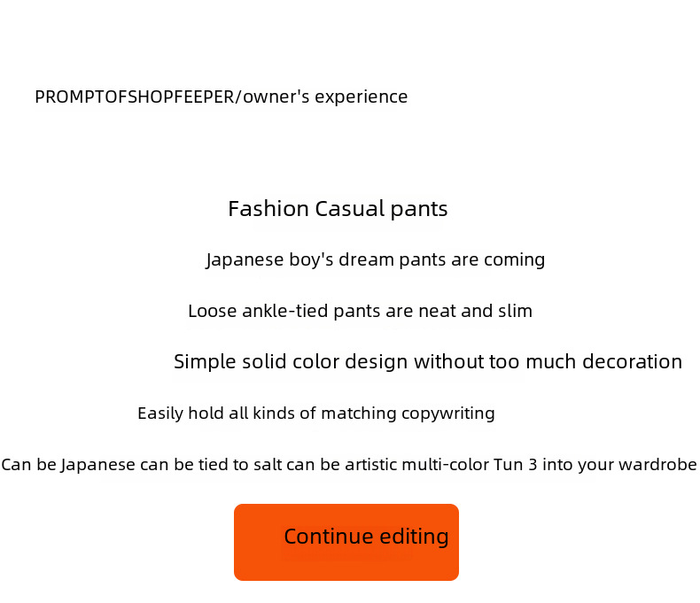The width and height of the screenshot is (700, 603).
Task: Click the words Simple solid color
Action: pos(257,361)
